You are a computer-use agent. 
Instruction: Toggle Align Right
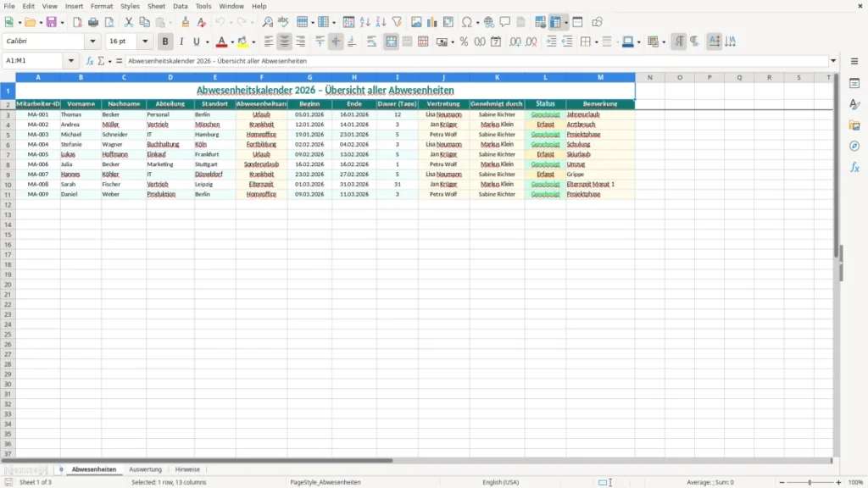point(301,42)
